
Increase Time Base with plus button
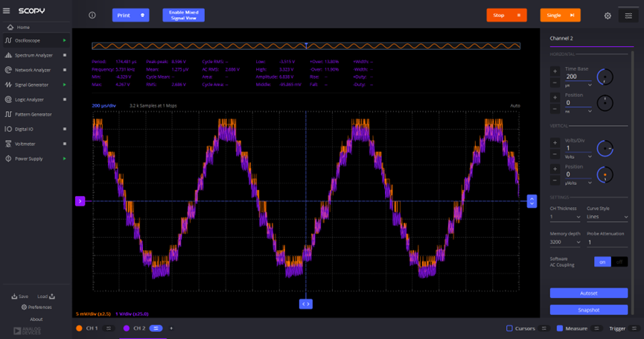pos(555,72)
